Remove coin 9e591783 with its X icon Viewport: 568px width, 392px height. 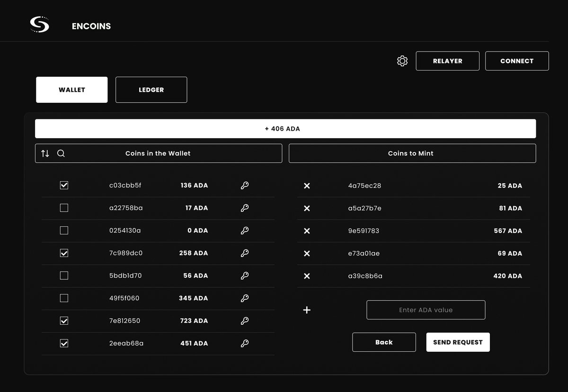point(307,231)
